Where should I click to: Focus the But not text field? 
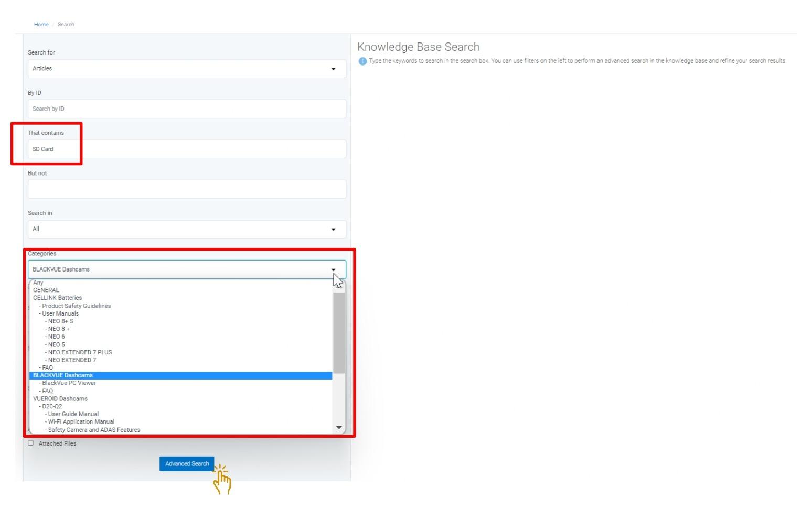point(187,189)
